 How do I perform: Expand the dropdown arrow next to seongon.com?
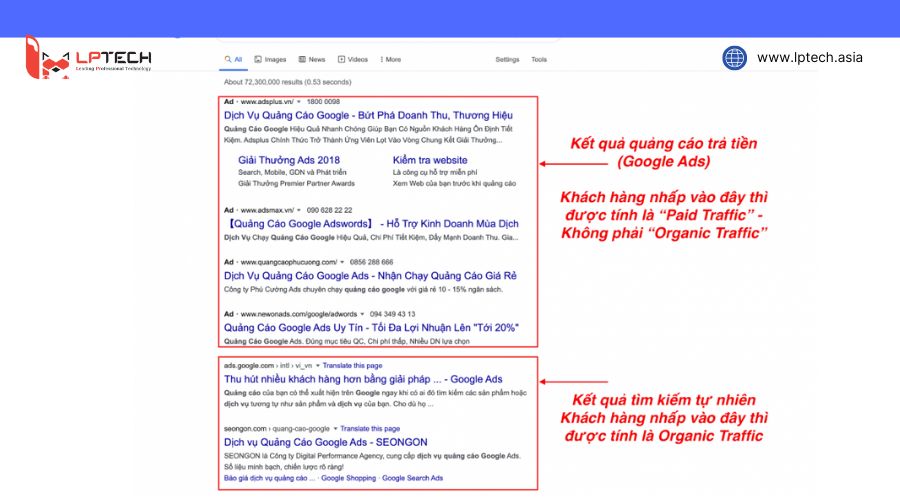coord(335,428)
